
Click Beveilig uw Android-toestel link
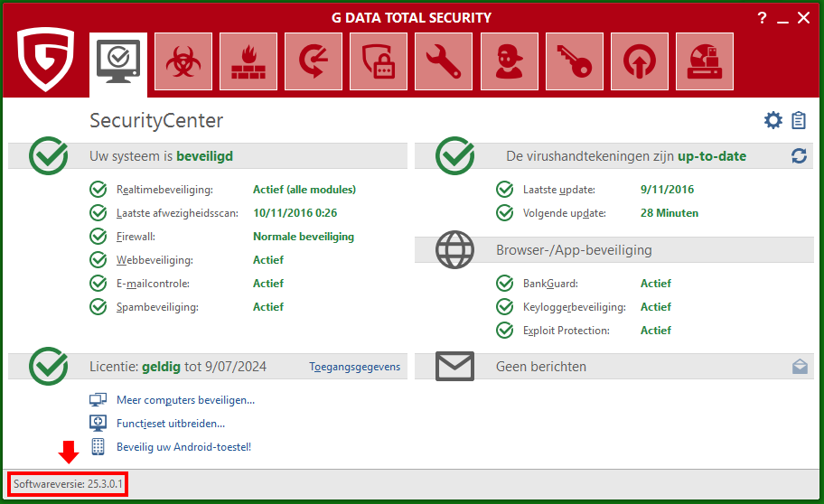pyautogui.click(x=184, y=447)
